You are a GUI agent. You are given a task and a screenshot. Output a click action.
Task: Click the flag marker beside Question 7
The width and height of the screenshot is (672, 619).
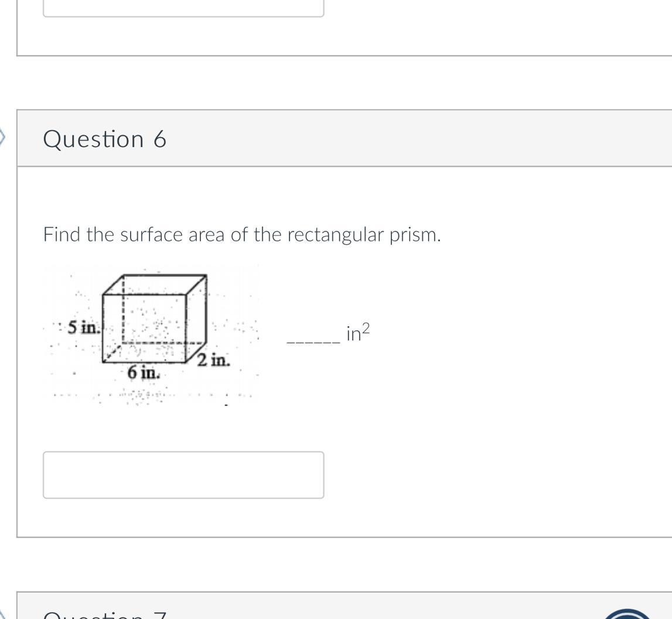click(3, 614)
